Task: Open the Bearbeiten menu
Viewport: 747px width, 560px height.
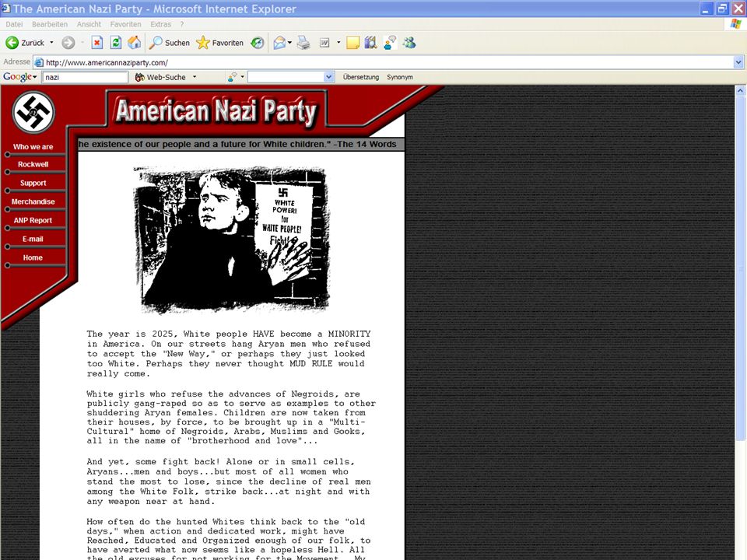Action: point(50,24)
